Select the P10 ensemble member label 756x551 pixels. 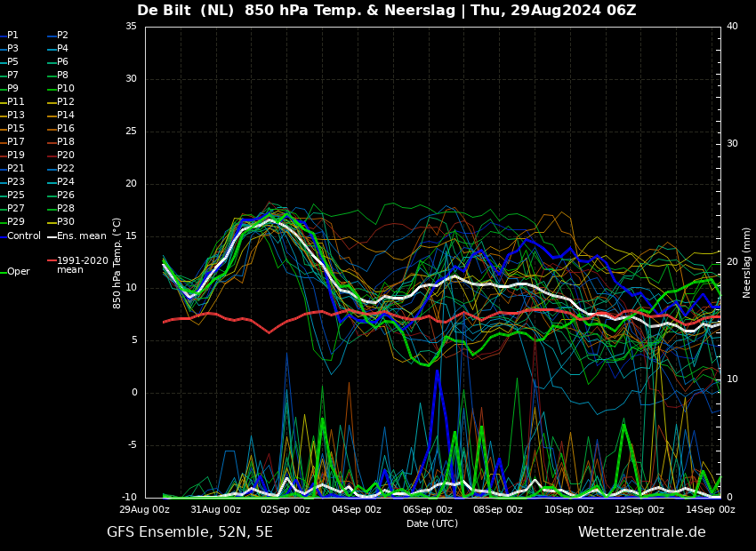[65, 89]
